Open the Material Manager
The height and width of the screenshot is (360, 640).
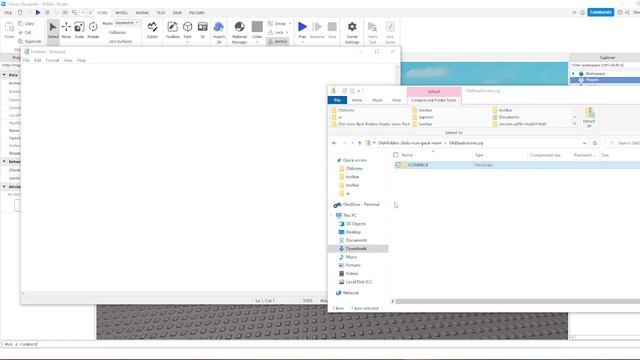click(240, 32)
